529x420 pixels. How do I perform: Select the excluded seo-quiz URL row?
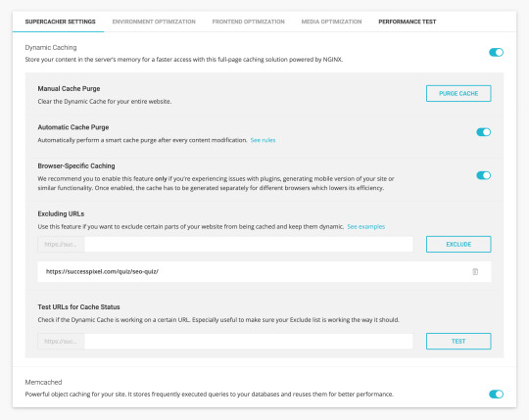pos(264,272)
